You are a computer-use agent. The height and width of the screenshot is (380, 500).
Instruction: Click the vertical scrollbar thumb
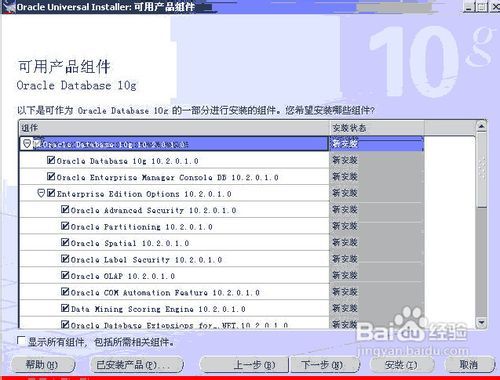481,170
